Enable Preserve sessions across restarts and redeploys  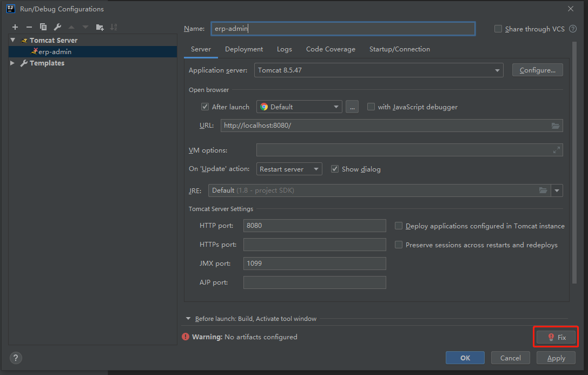399,245
